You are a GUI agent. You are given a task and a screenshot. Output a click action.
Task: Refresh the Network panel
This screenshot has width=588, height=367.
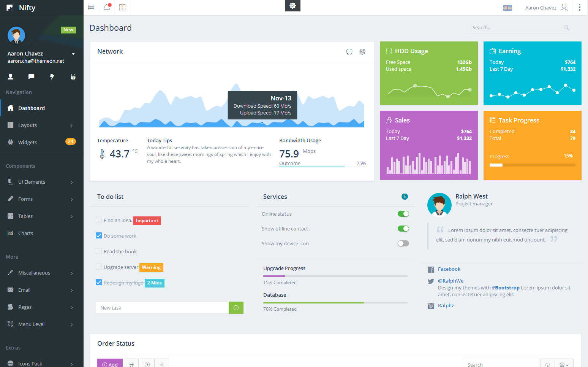349,52
